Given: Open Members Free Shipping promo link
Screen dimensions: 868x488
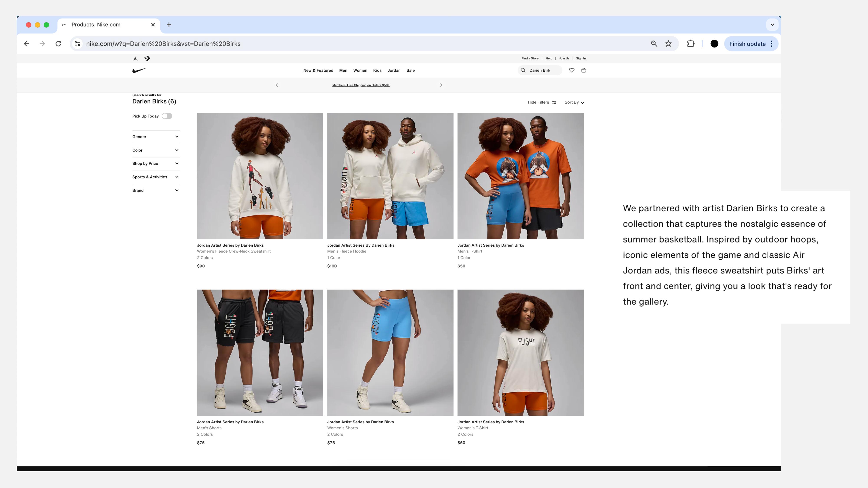Looking at the screenshot, I should click(x=361, y=85).
